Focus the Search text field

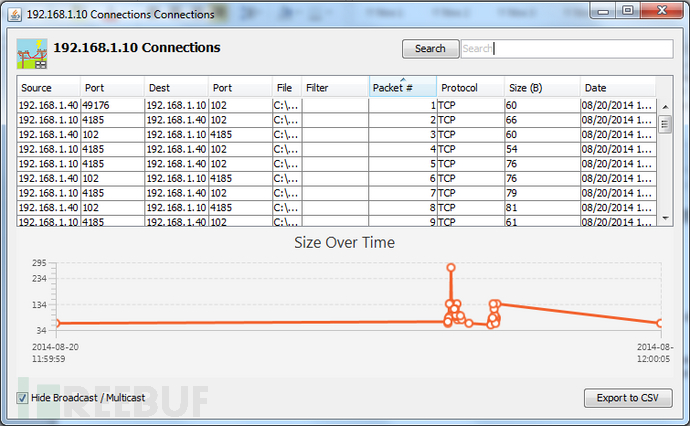(x=567, y=48)
